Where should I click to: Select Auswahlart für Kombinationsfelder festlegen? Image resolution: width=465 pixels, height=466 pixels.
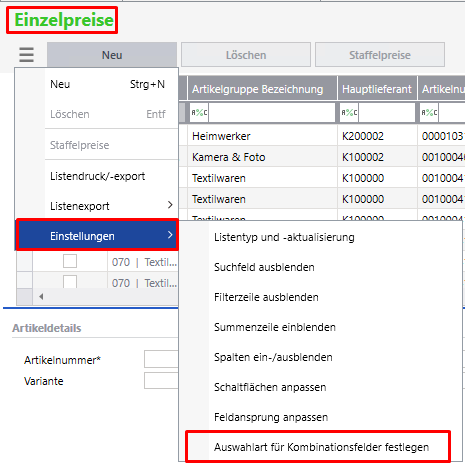point(318,447)
